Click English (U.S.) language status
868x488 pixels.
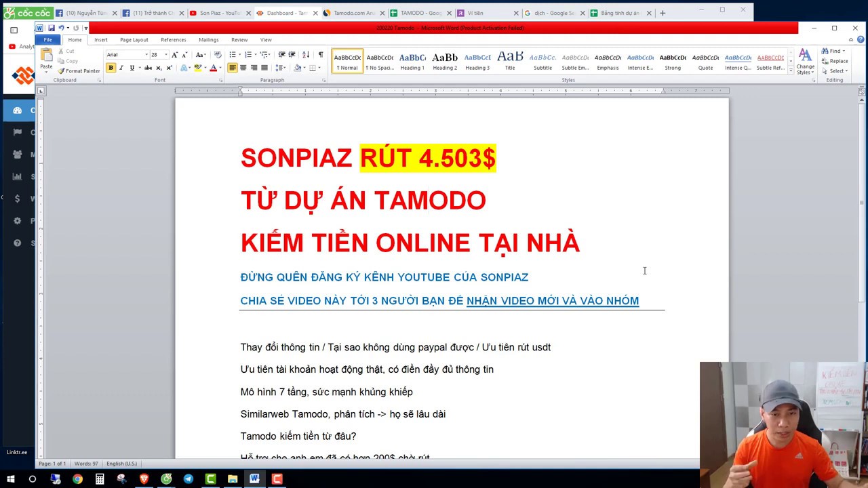click(x=121, y=464)
